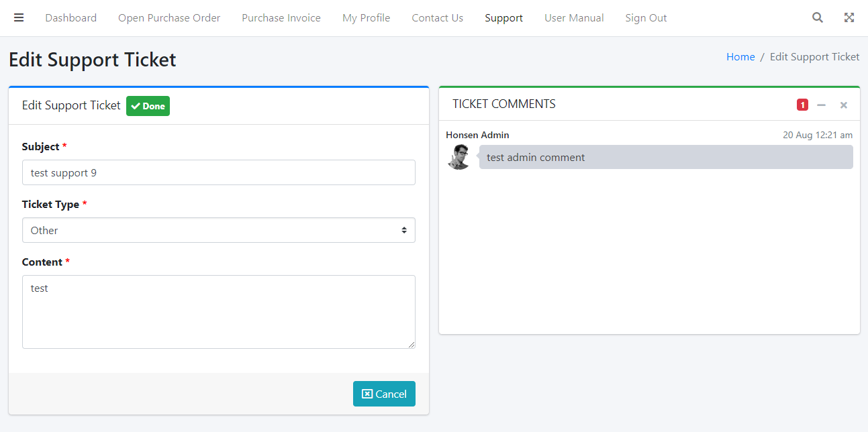Click the green Done status badge
868x432 pixels.
point(148,106)
